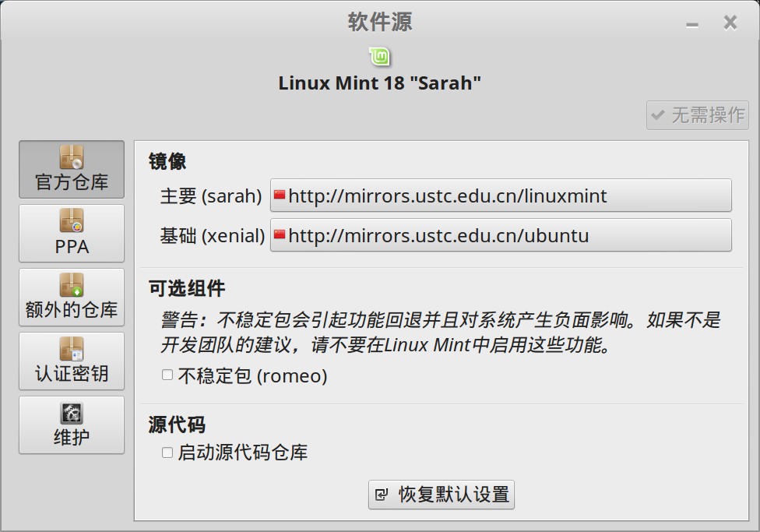
Task: Open the 基础 (xenial) mirror selector
Action: [x=501, y=235]
